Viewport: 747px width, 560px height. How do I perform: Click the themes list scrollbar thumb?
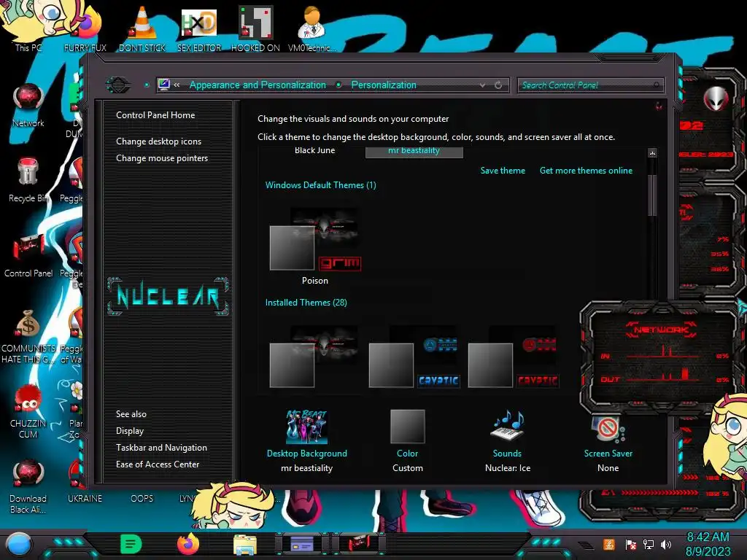pyautogui.click(x=652, y=195)
